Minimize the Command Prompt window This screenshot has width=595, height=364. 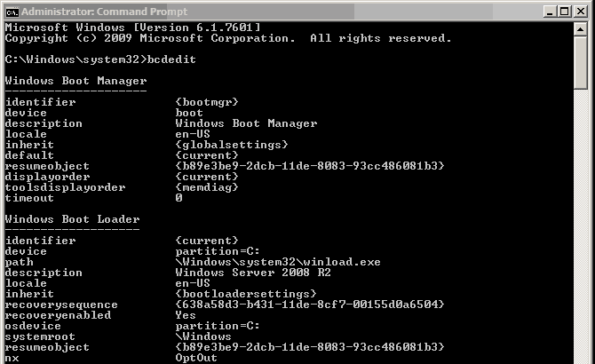pyautogui.click(x=550, y=12)
